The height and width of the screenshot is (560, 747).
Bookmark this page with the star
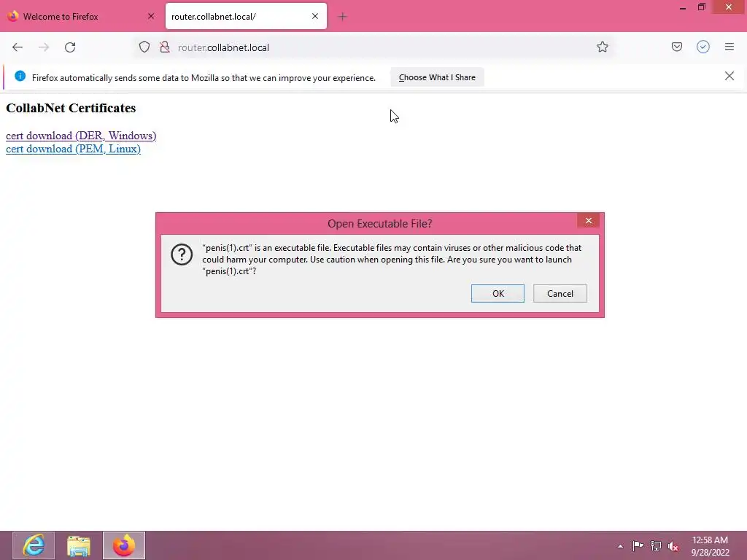point(602,47)
